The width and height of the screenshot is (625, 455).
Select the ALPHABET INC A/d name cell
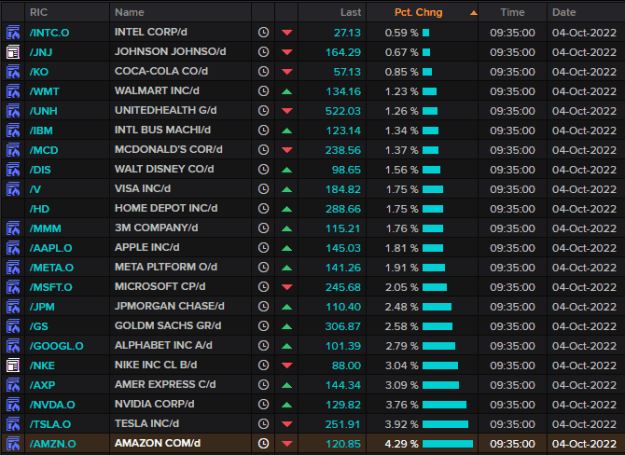163,345
